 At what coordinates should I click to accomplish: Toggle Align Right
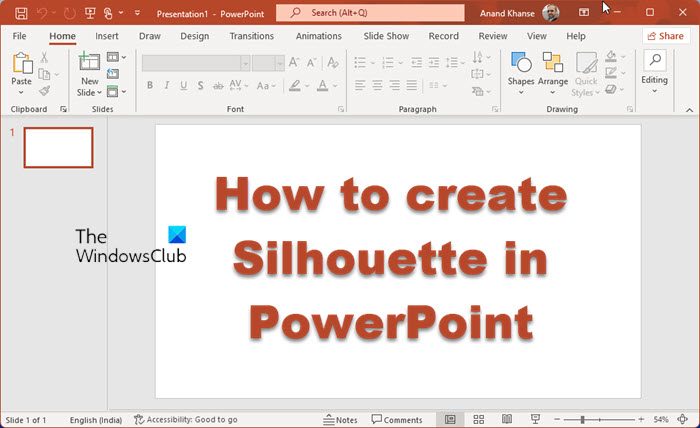394,85
